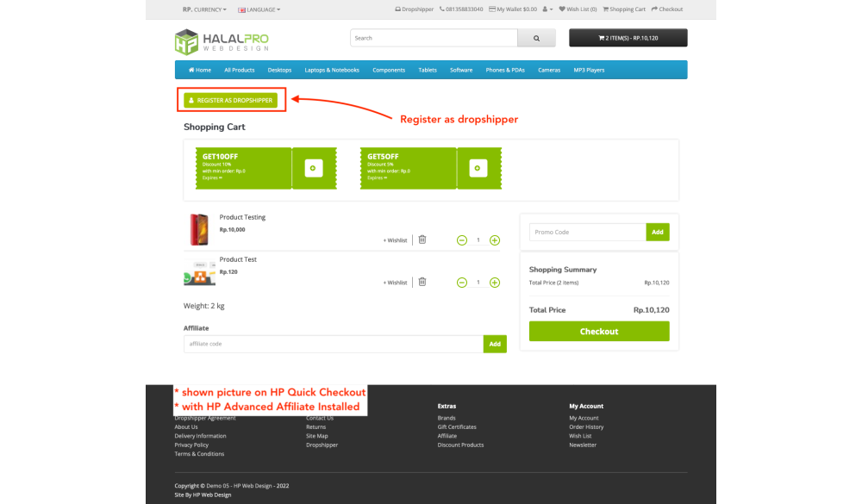Screen dimensions: 862x504
Task: Focus the Promo Code input field
Action: (587, 232)
